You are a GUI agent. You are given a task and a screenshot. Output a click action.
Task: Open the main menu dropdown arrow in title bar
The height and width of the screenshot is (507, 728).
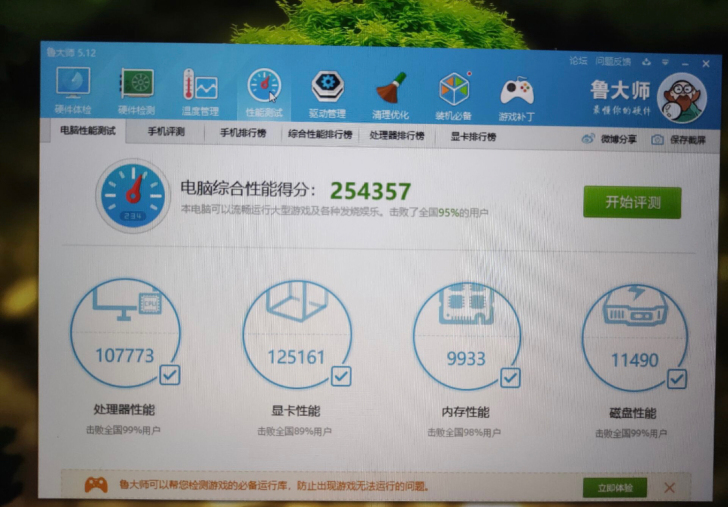[665, 62]
